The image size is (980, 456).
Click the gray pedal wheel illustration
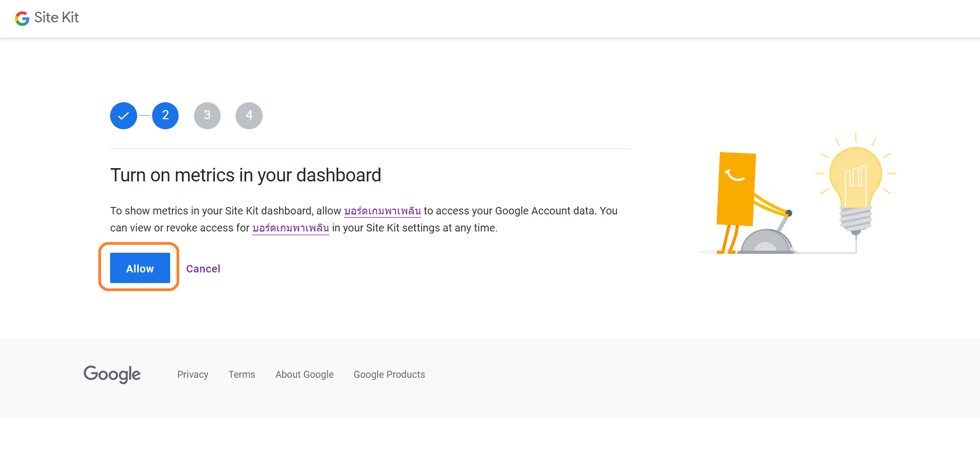pyautogui.click(x=766, y=242)
